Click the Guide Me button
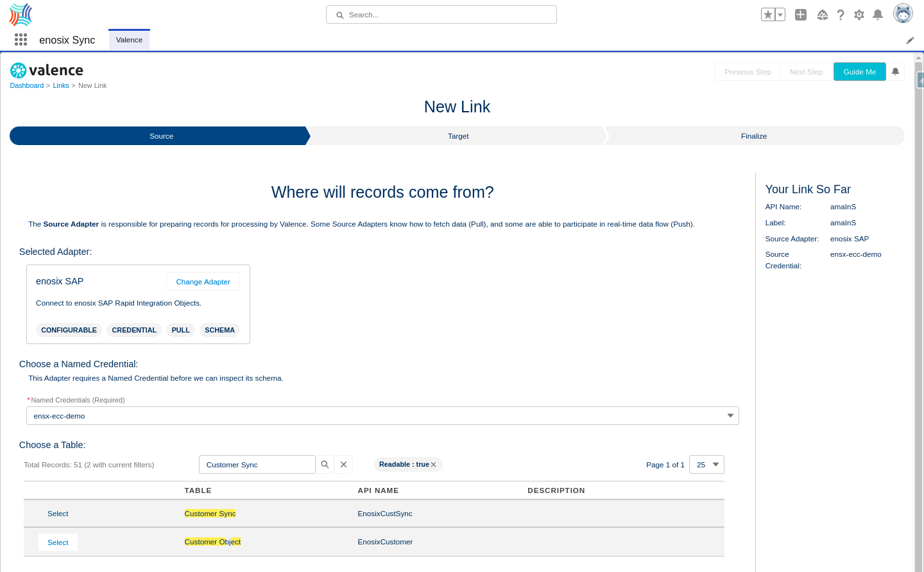 860,72
